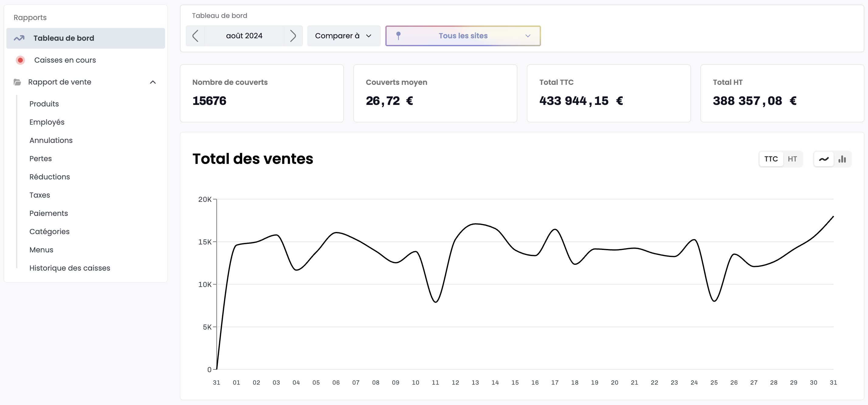Viewport: 868px width, 405px height.
Task: Open the Produits report
Action: tap(44, 104)
